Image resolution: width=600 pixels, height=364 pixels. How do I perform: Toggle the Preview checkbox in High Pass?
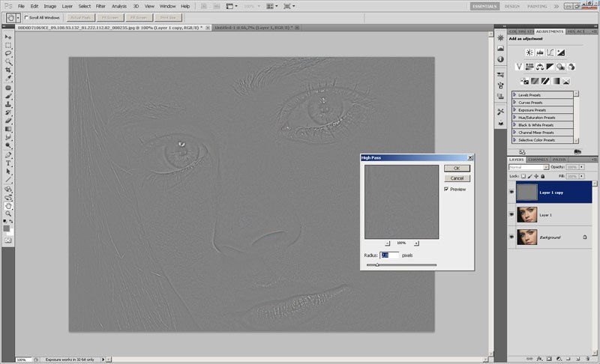pos(447,189)
